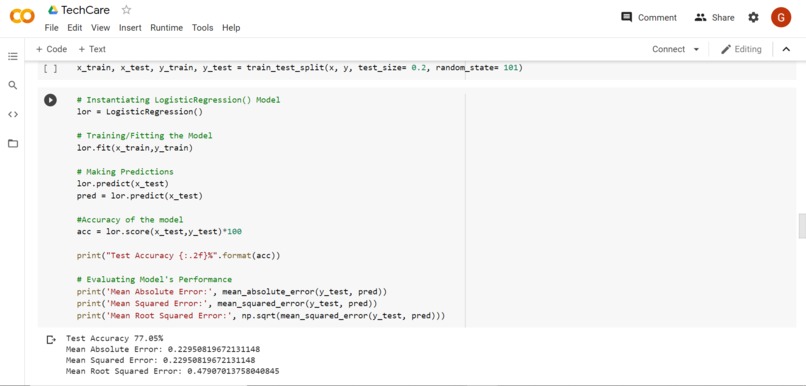This screenshot has width=806, height=386.
Task: Click the line 'lor.fit(x_train,y_train)'
Action: tap(135, 148)
